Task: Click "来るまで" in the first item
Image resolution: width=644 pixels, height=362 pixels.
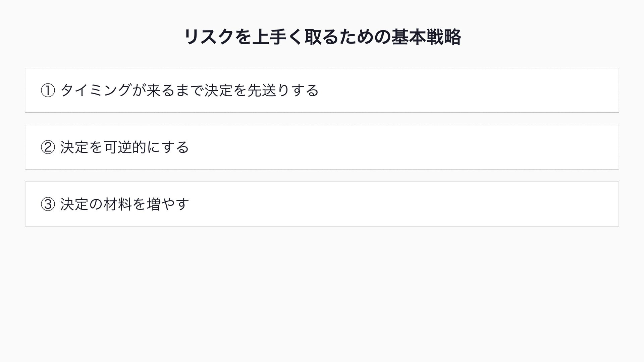Action: click(175, 90)
